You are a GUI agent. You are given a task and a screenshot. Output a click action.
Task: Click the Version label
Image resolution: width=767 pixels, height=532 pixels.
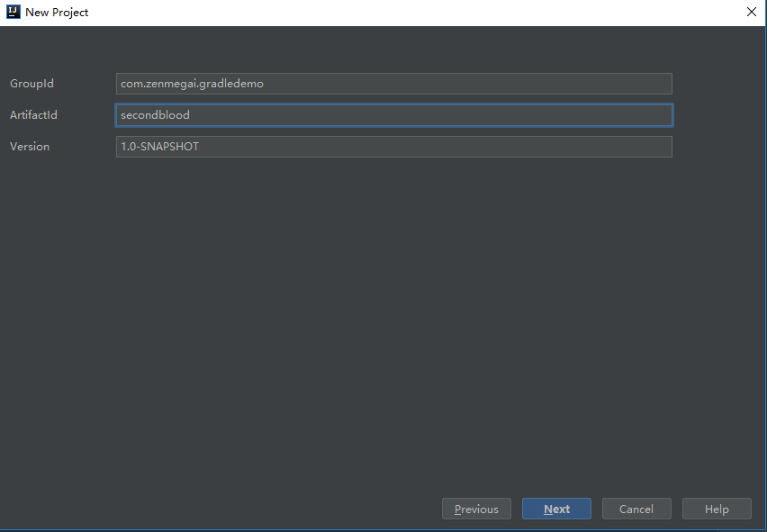point(30,147)
